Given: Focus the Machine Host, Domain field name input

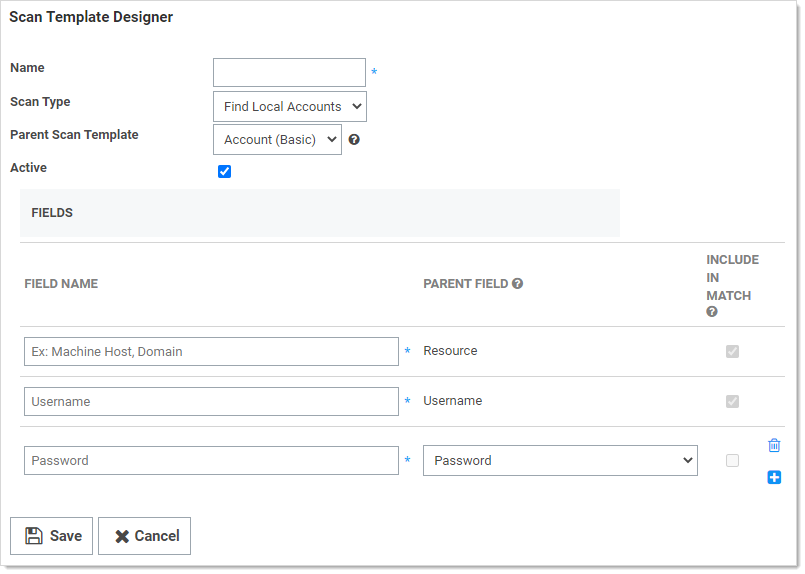Looking at the screenshot, I should pos(211,352).
